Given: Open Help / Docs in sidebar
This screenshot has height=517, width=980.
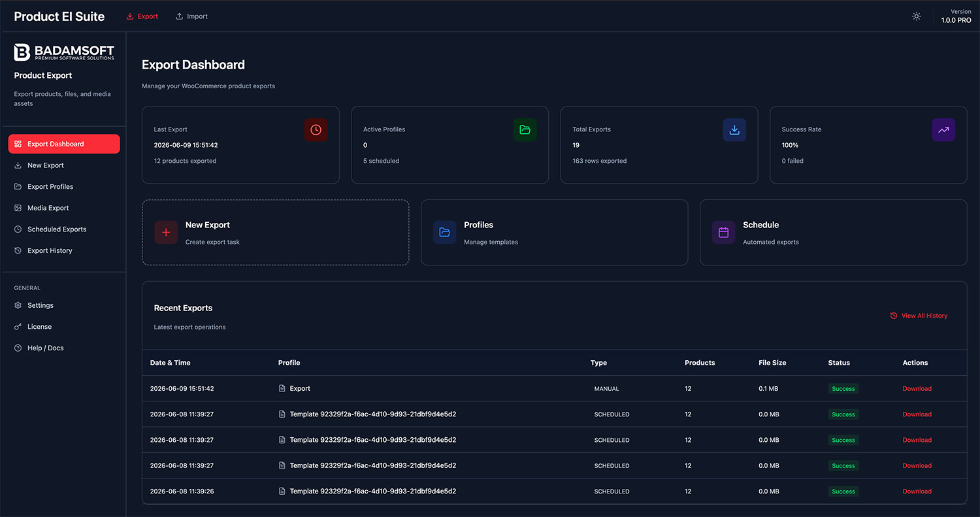Looking at the screenshot, I should tap(64, 348).
